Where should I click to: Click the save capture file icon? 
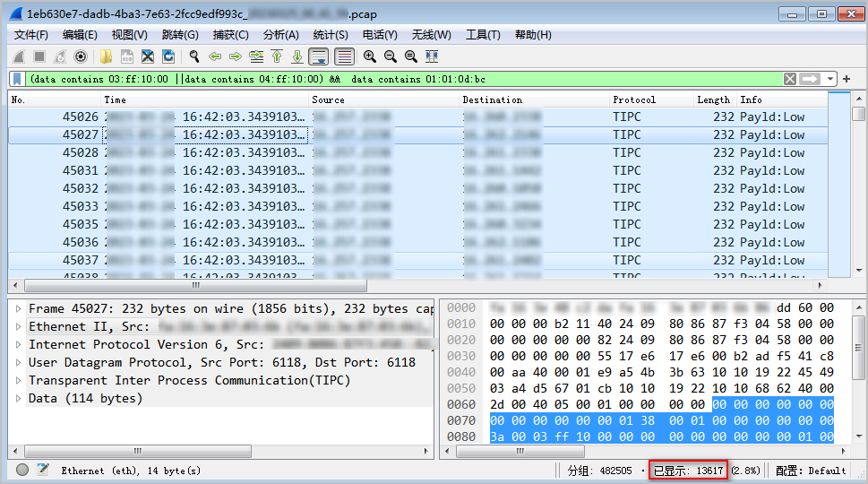[x=127, y=56]
